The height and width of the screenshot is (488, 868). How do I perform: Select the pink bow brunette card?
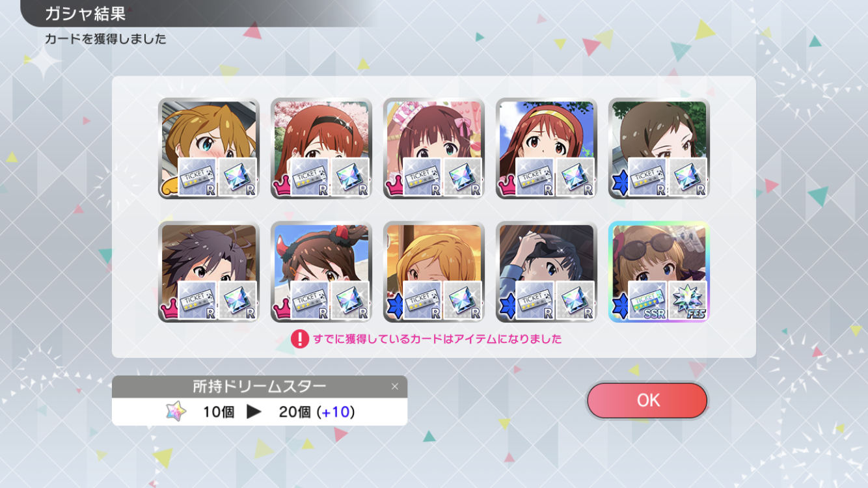(x=433, y=148)
